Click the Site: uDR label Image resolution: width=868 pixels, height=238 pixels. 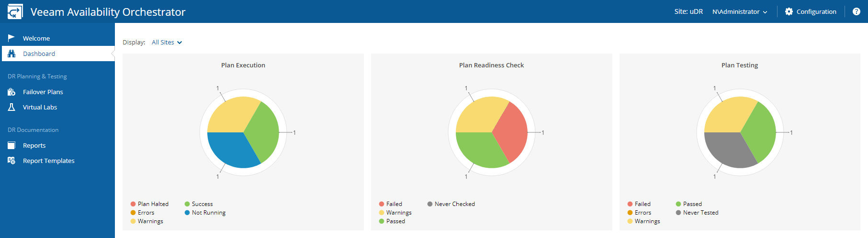click(688, 11)
